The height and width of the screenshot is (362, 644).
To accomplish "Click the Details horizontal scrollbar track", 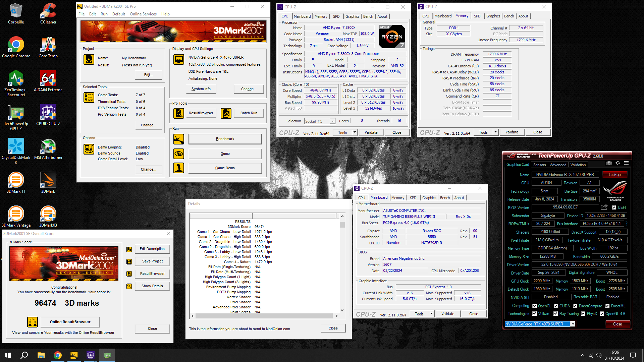I will [x=264, y=316].
